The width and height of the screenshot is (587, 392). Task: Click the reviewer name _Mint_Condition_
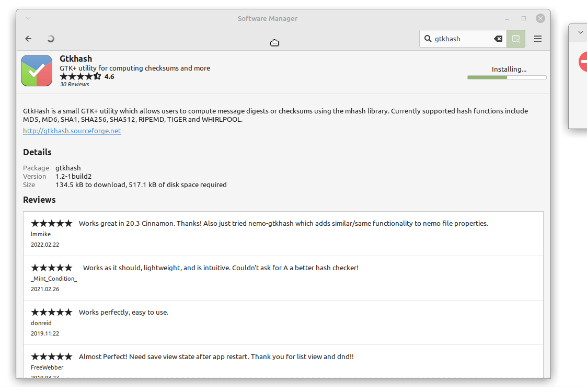pos(54,279)
